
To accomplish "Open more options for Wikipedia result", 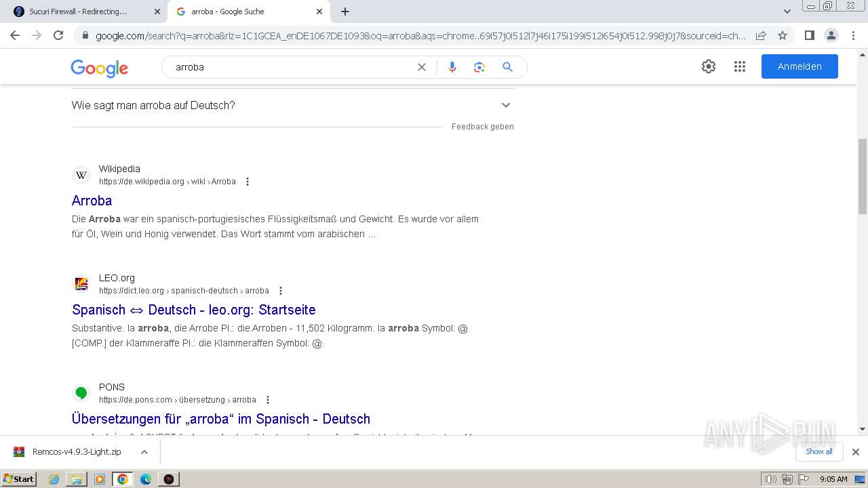I will [x=248, y=182].
